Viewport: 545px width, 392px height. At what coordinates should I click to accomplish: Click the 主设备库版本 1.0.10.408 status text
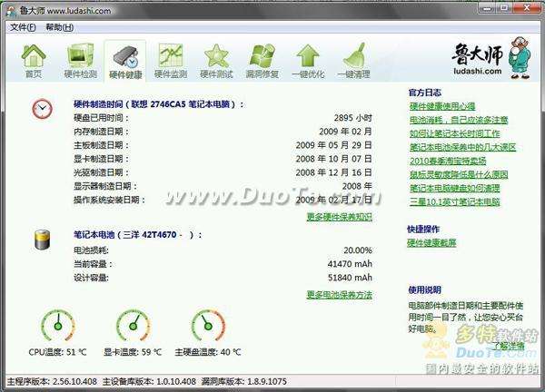pos(149,382)
